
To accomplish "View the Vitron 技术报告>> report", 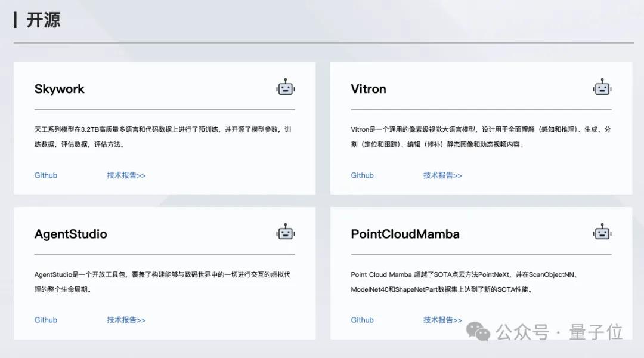I will (x=442, y=175).
